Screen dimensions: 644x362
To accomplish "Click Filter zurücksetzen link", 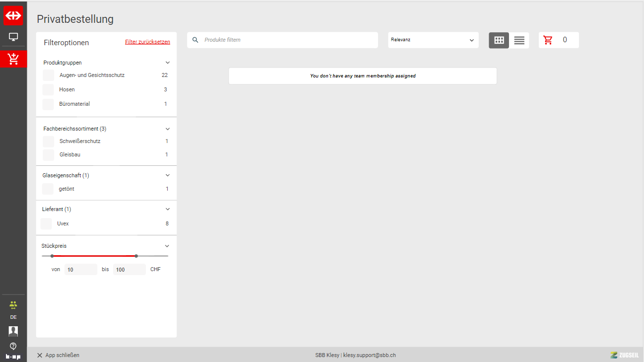I will [x=147, y=42].
